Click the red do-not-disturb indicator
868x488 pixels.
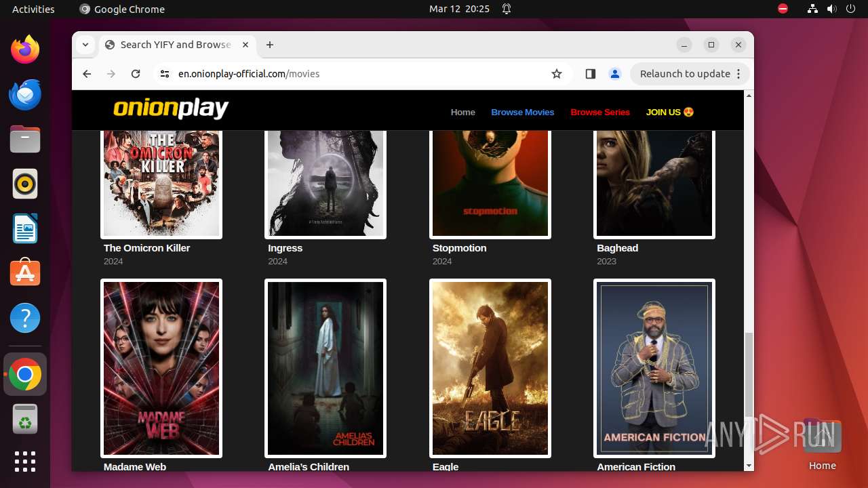pyautogui.click(x=783, y=9)
